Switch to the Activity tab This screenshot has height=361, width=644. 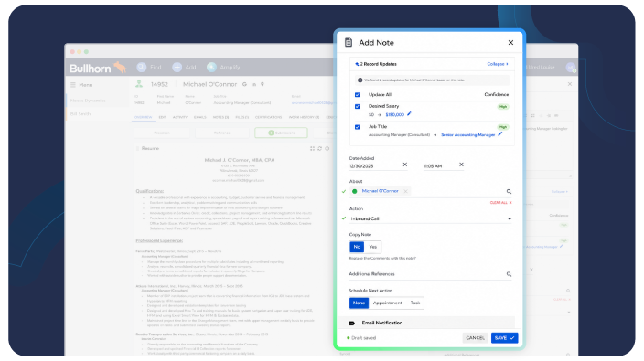tap(180, 117)
